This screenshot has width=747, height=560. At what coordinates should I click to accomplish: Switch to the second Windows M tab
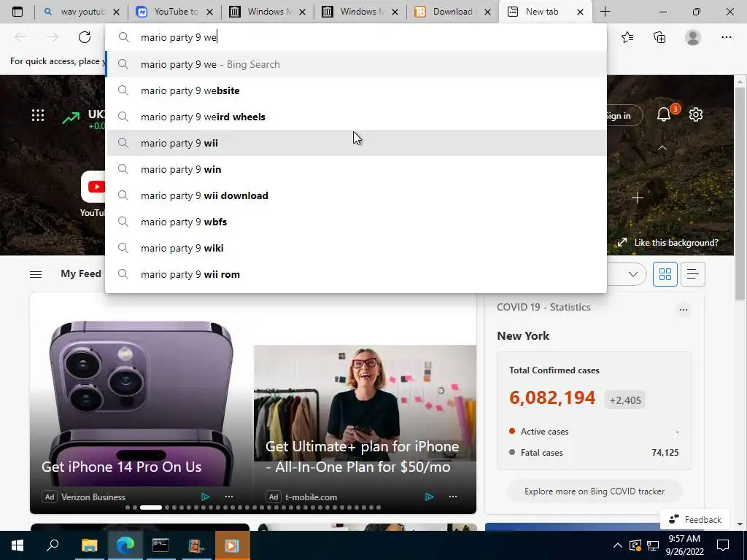[360, 12]
